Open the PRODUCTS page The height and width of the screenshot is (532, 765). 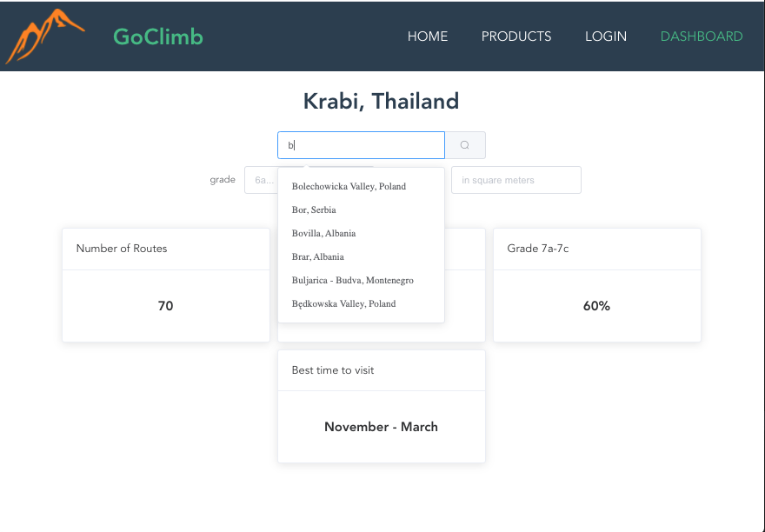(x=516, y=37)
